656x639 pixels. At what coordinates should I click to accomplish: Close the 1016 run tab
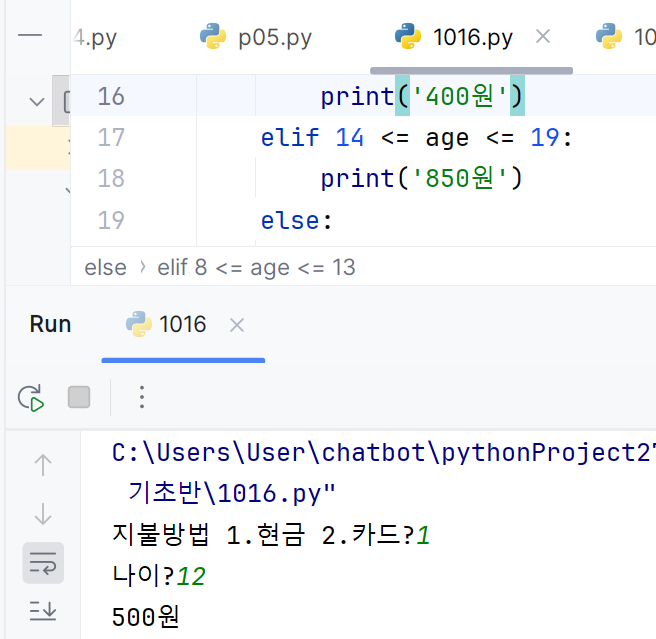coord(237,325)
